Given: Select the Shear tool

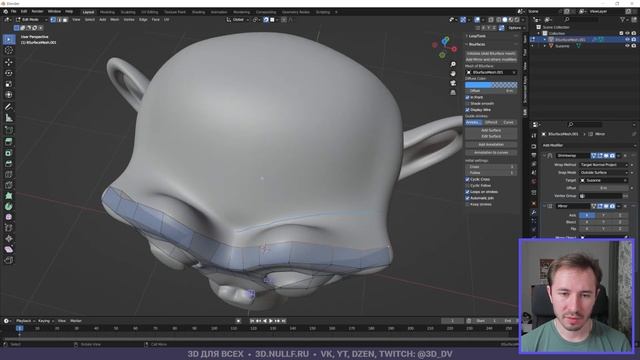Looking at the screenshot, I should [x=9, y=249].
